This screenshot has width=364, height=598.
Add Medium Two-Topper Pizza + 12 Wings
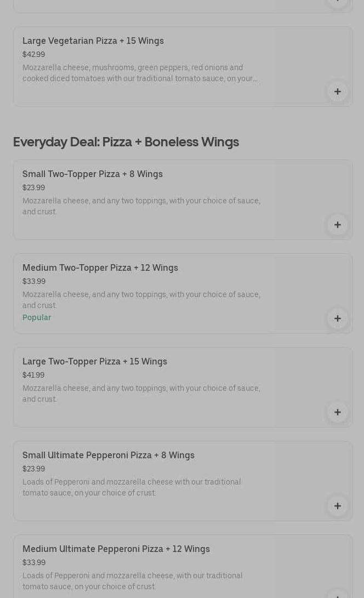337,318
